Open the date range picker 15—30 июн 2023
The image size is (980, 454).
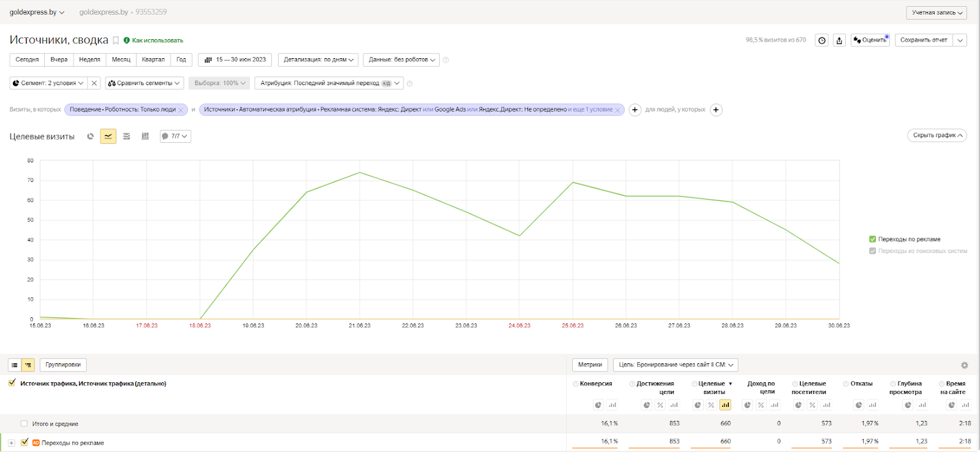click(x=235, y=59)
